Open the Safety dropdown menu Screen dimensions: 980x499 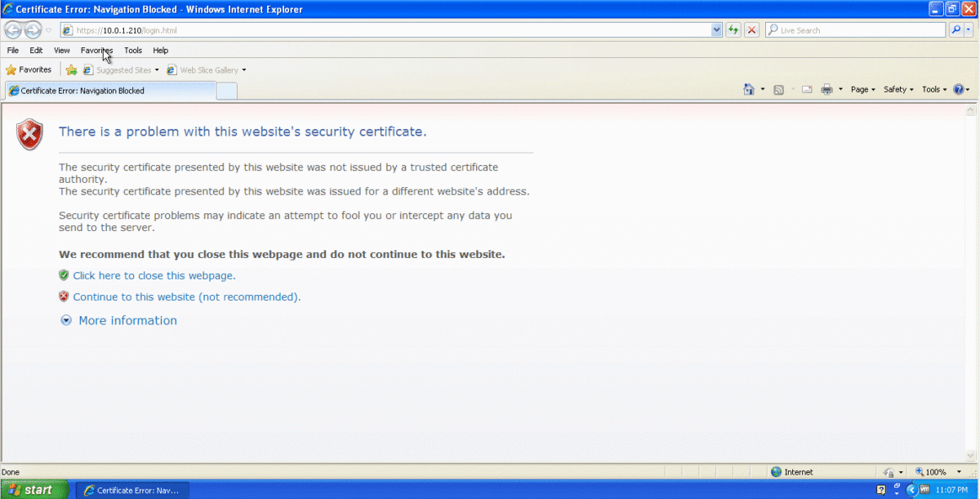click(898, 90)
